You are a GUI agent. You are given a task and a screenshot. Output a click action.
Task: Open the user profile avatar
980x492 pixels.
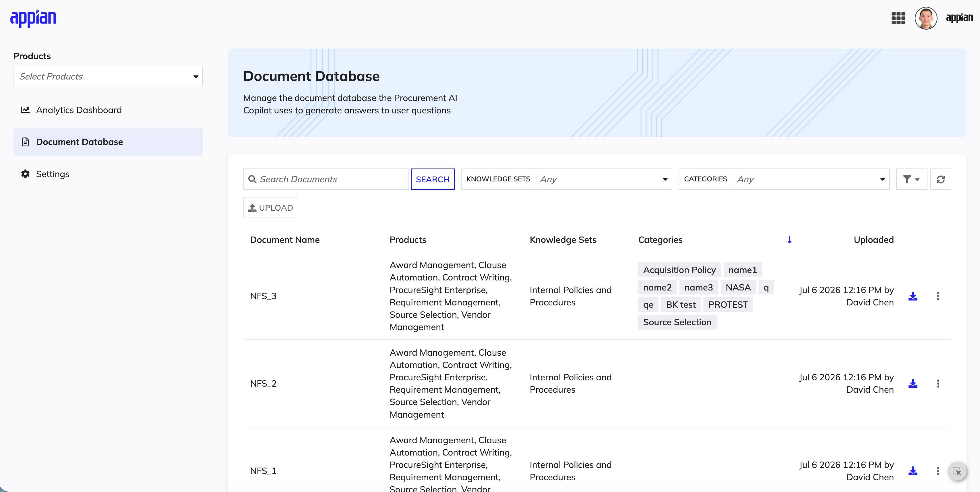click(x=925, y=18)
